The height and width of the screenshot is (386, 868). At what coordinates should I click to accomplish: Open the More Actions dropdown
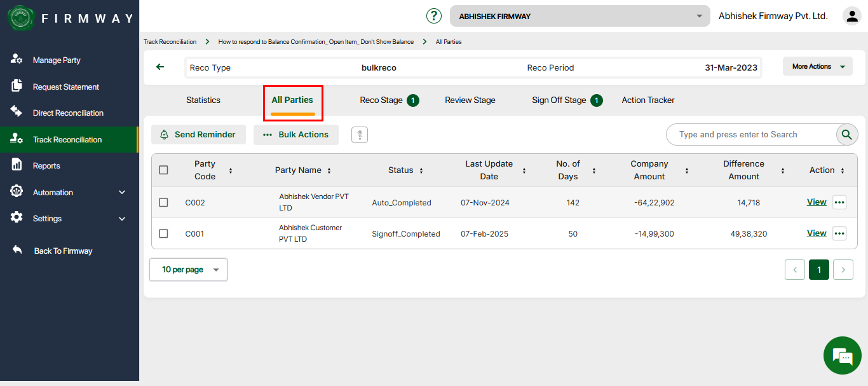tap(818, 67)
